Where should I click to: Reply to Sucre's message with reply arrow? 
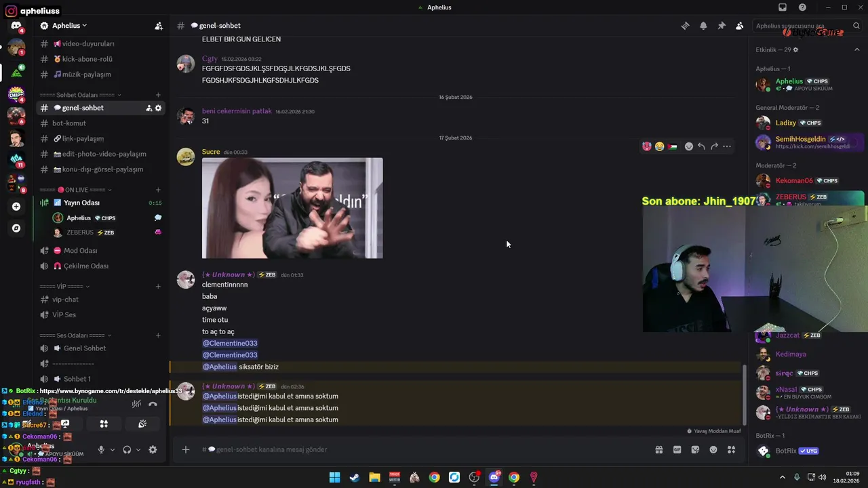click(x=701, y=146)
